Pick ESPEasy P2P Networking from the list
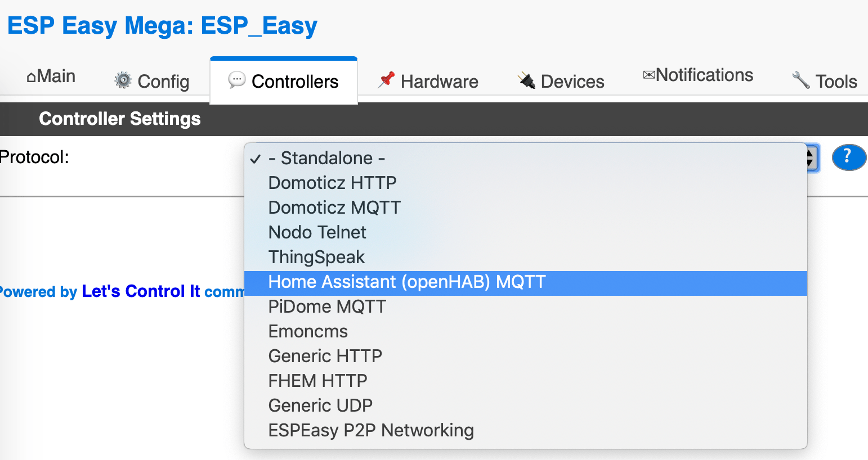The width and height of the screenshot is (868, 460). [370, 430]
